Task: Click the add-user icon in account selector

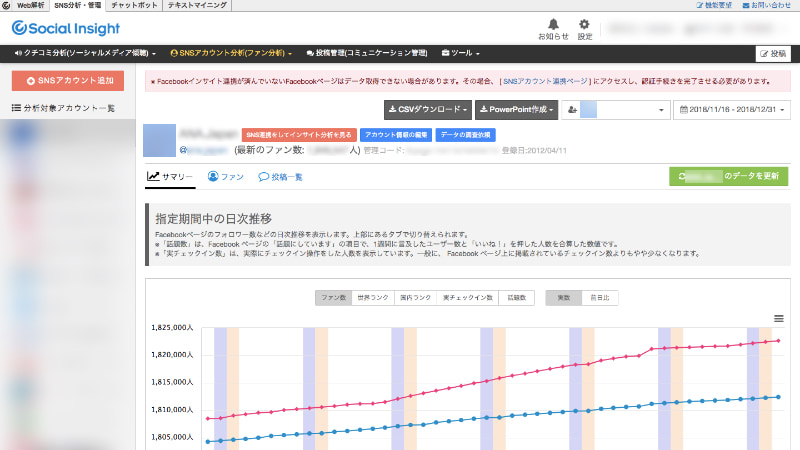Action: (572, 110)
